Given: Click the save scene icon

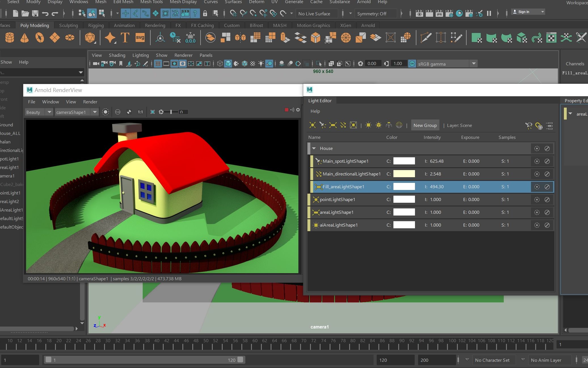Looking at the screenshot, I should pyautogui.click(x=35, y=13).
